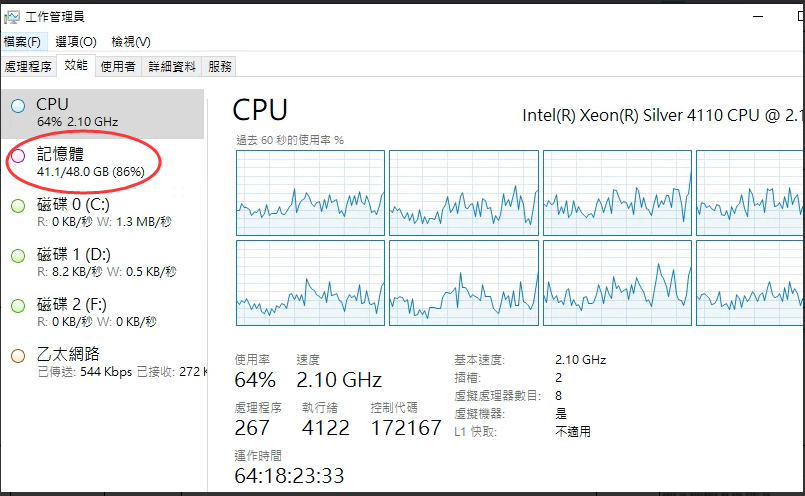This screenshot has height=496, width=805.
Task: Click the Disk 0 (C:) green circle icon
Action: click(x=18, y=206)
